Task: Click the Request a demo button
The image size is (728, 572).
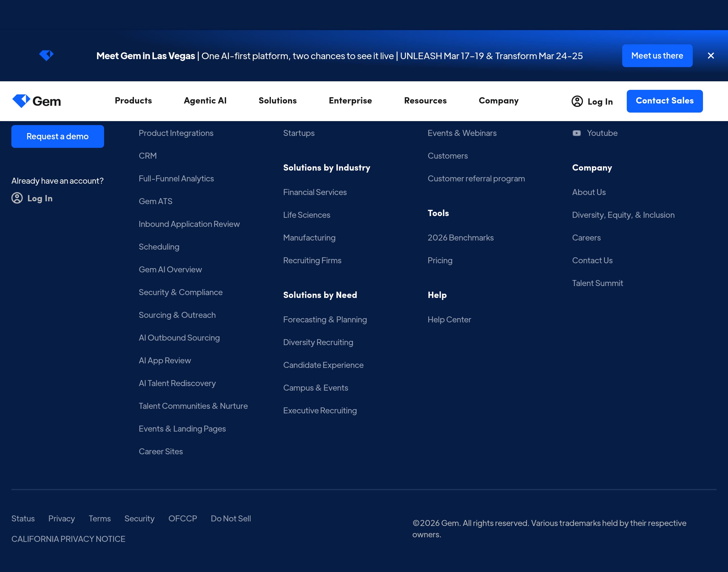Action: pyautogui.click(x=58, y=136)
